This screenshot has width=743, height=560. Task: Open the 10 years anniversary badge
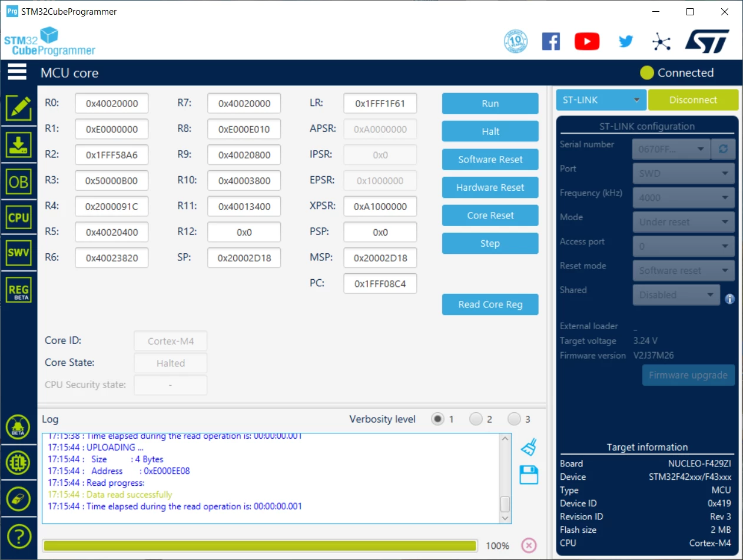pyautogui.click(x=516, y=41)
